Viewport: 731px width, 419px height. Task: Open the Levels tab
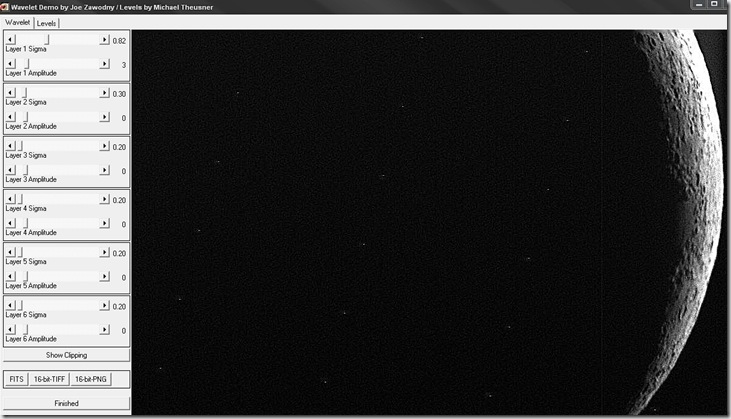(x=46, y=23)
